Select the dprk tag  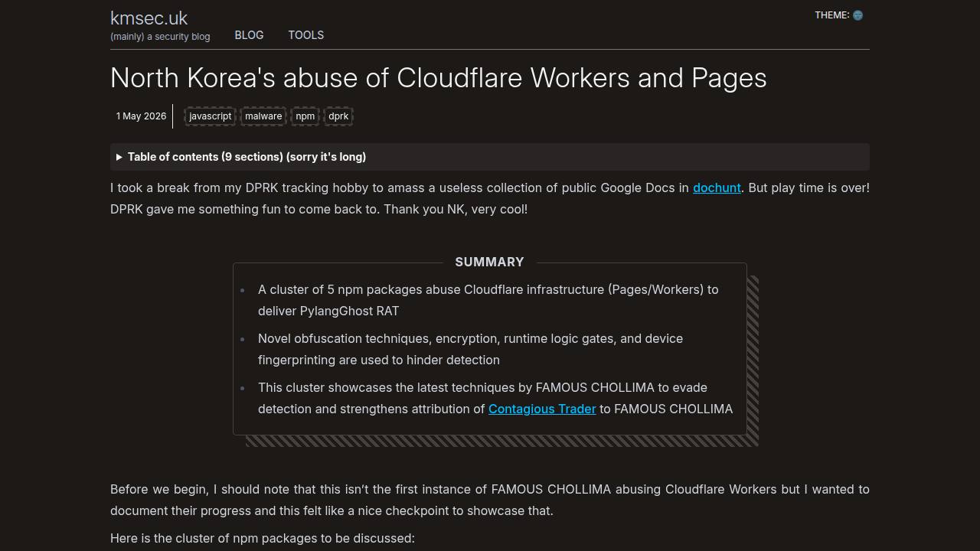coord(338,116)
